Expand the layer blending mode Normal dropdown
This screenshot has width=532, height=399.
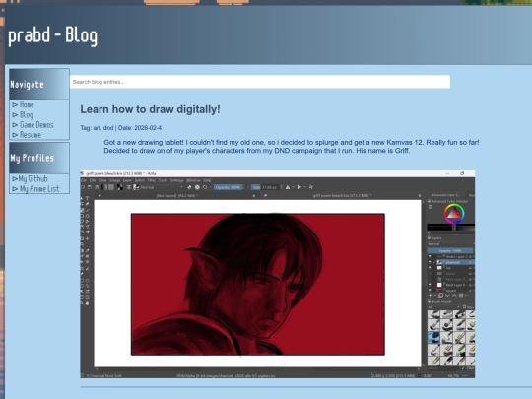(450, 244)
